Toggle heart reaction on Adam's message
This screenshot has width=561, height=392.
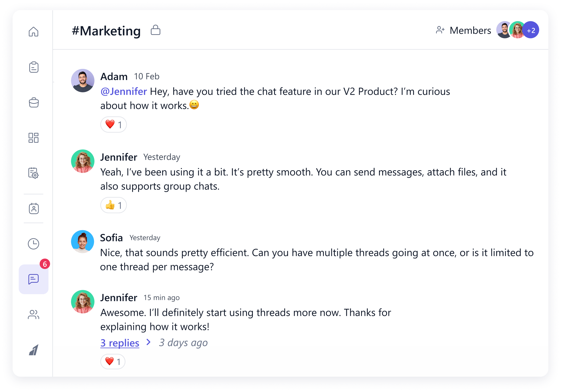click(114, 124)
